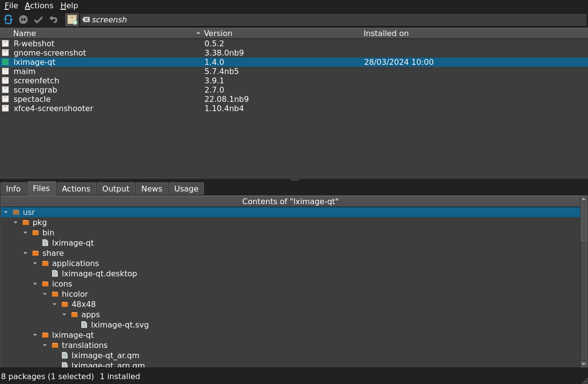Collapse the icons folder arrow
The image size is (588, 384).
(35, 284)
